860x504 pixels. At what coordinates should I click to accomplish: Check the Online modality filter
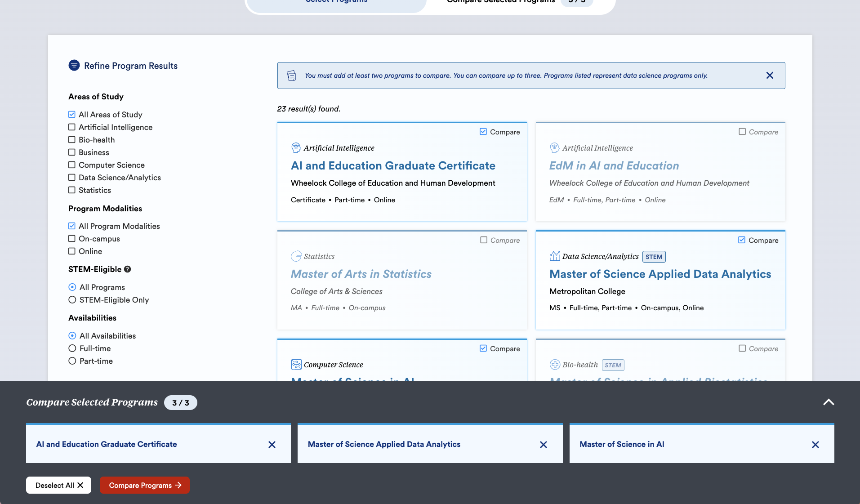tap(72, 251)
